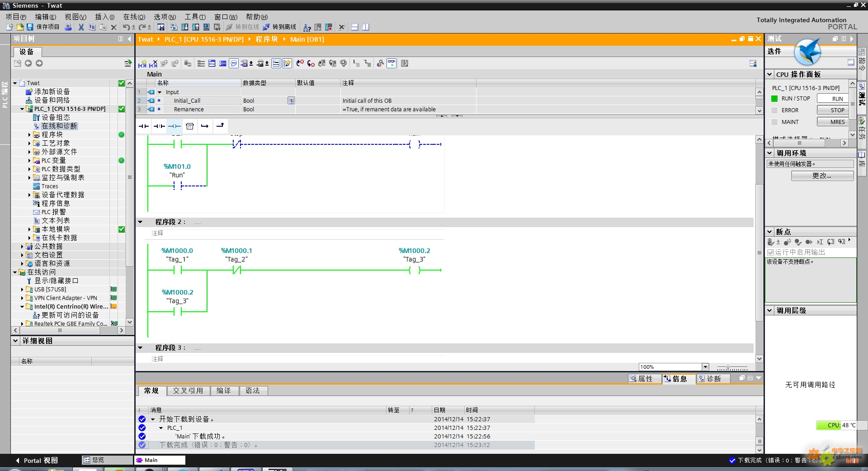The image size is (868, 471).
Task: Click the Main editor button in bottom bar
Action: (x=160, y=460)
